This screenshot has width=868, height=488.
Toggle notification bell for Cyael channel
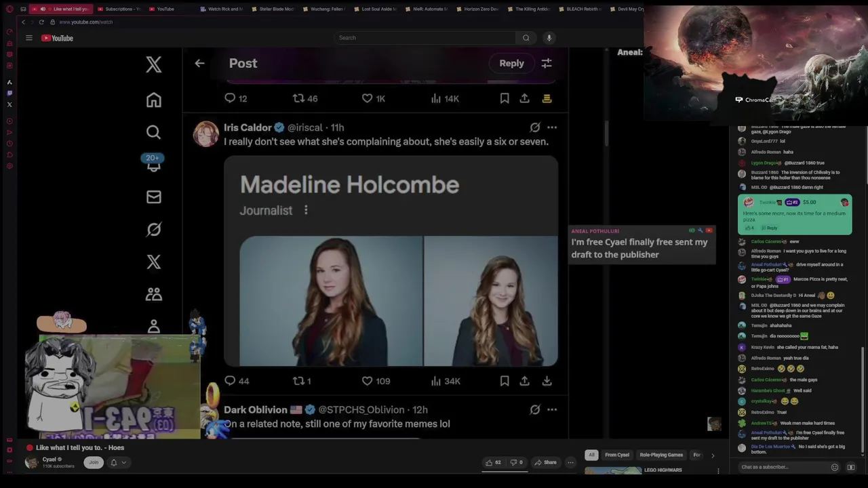click(x=113, y=462)
